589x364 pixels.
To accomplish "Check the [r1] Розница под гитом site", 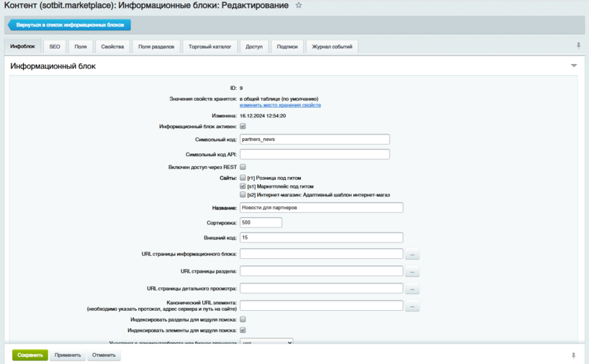I will [243, 178].
